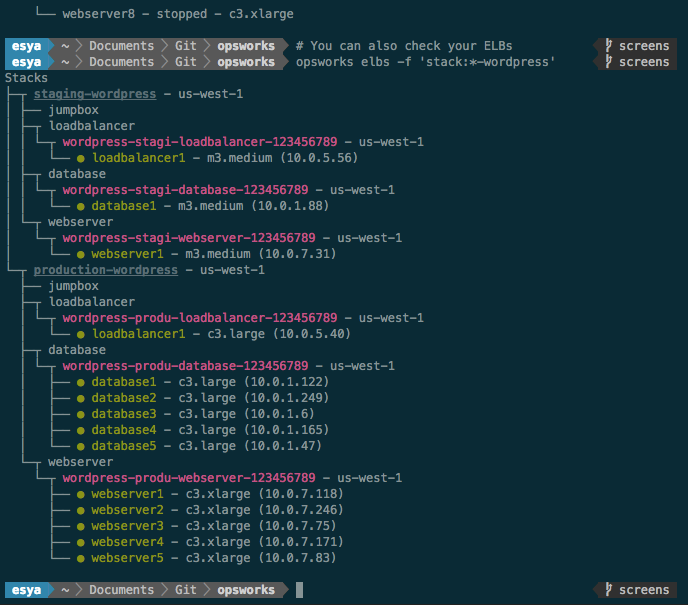The width and height of the screenshot is (688, 605).
Task: Click status dot beside webserver1 c3.xlarge
Action: (x=81, y=495)
